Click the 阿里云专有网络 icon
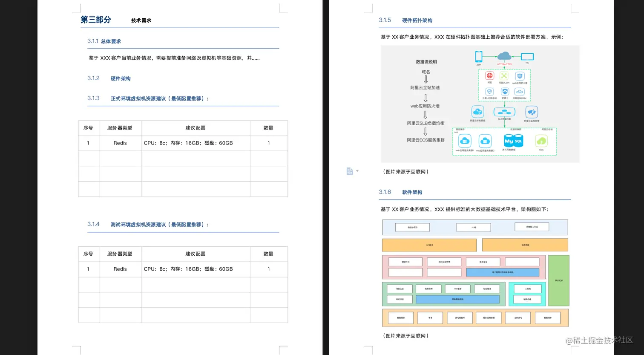The height and width of the screenshot is (355, 644). point(478,112)
